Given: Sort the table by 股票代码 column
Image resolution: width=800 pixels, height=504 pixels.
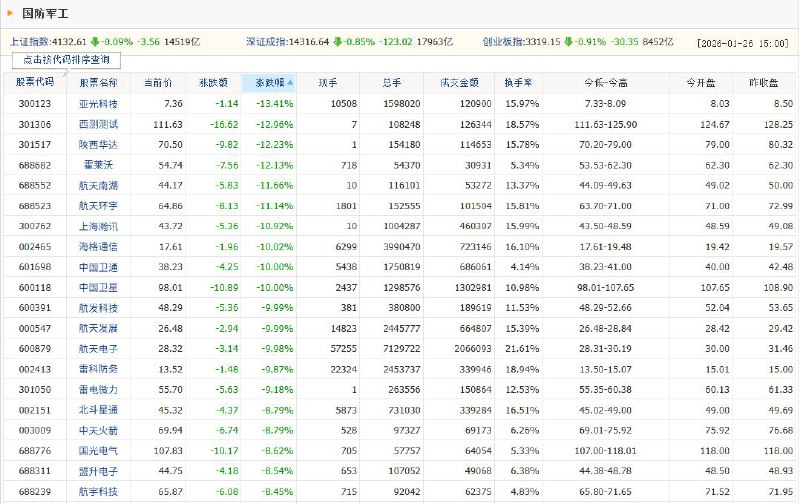Looking at the screenshot, I should [35, 82].
